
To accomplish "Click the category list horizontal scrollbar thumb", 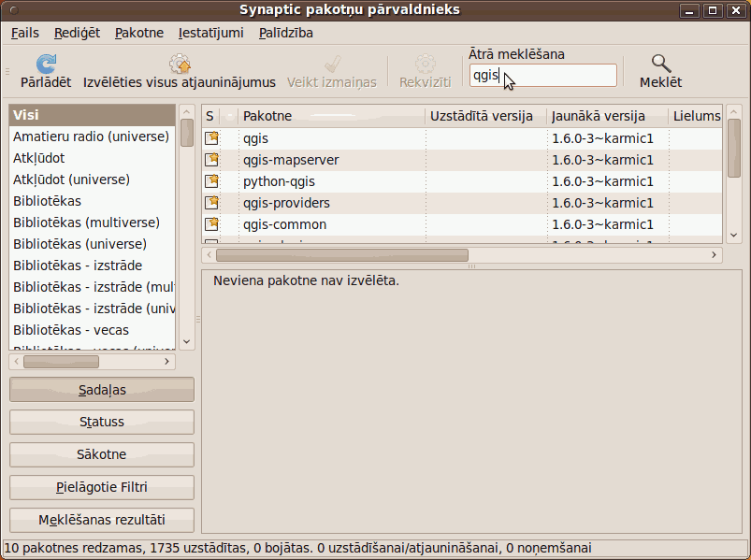I will point(62,362).
